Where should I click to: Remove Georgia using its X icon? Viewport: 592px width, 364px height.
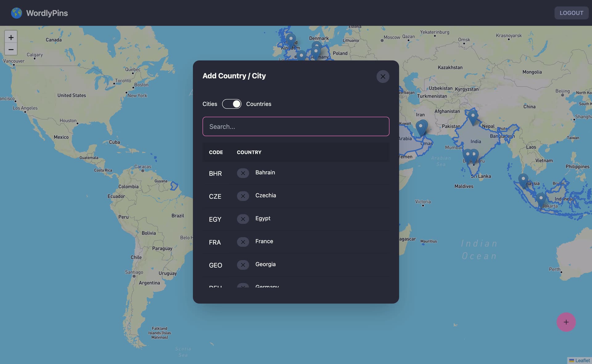coord(243,265)
